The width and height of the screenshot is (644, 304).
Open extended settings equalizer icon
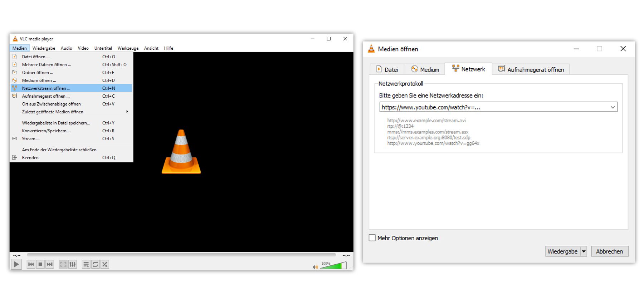click(x=73, y=264)
